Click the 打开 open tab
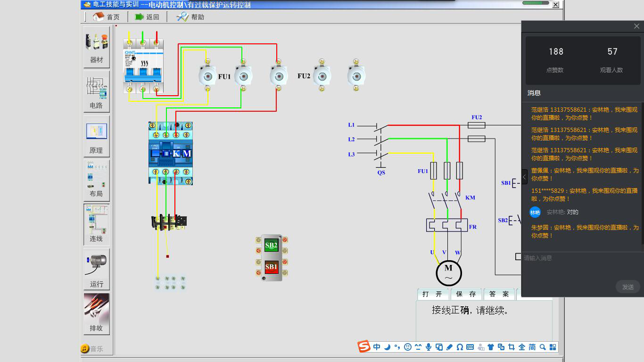 (x=433, y=294)
